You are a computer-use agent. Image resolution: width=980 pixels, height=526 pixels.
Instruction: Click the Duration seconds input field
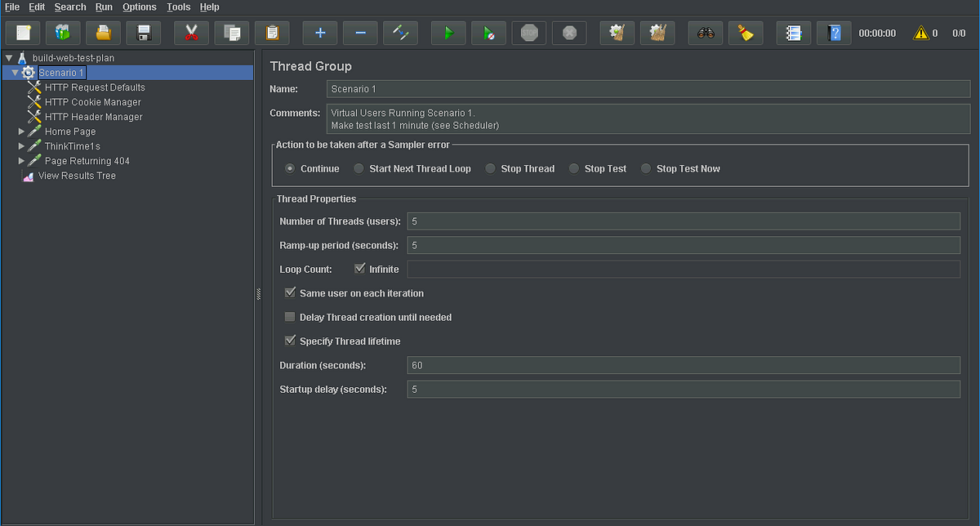(x=684, y=365)
